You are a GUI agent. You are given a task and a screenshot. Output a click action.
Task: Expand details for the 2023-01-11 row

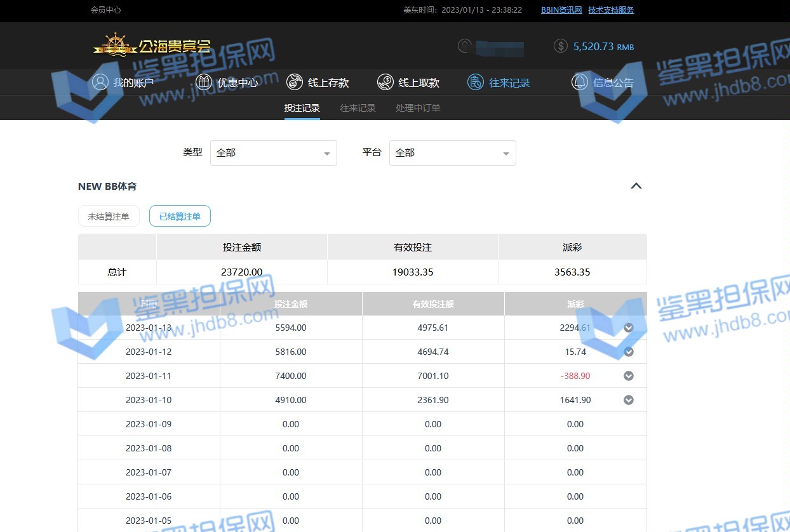pyautogui.click(x=629, y=376)
